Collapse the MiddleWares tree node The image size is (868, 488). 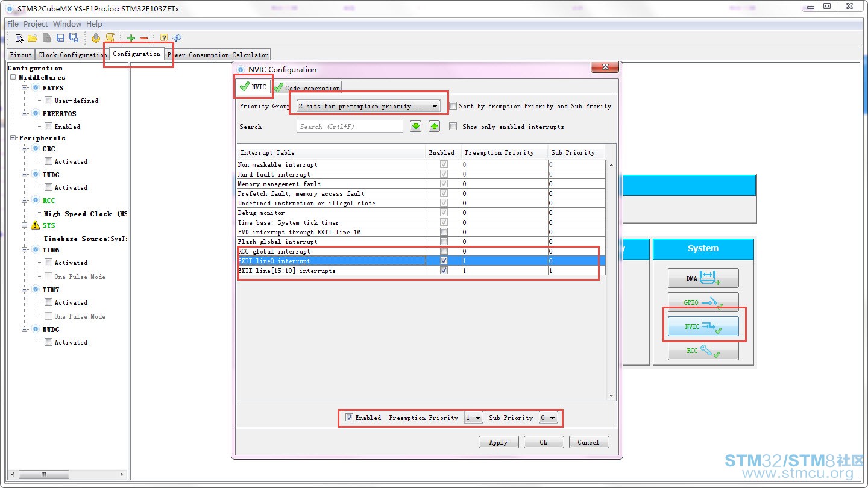click(x=13, y=77)
